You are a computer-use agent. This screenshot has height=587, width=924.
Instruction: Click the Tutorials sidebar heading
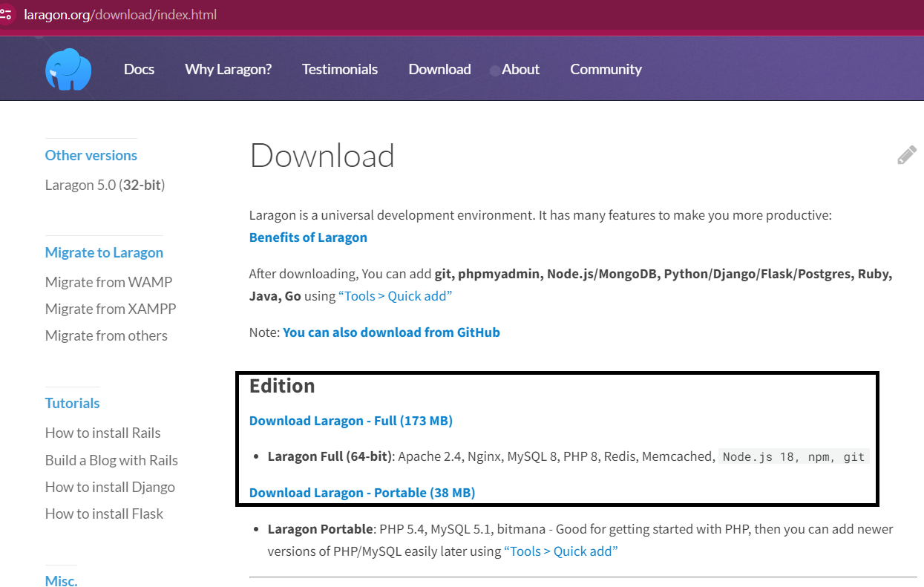coord(72,403)
